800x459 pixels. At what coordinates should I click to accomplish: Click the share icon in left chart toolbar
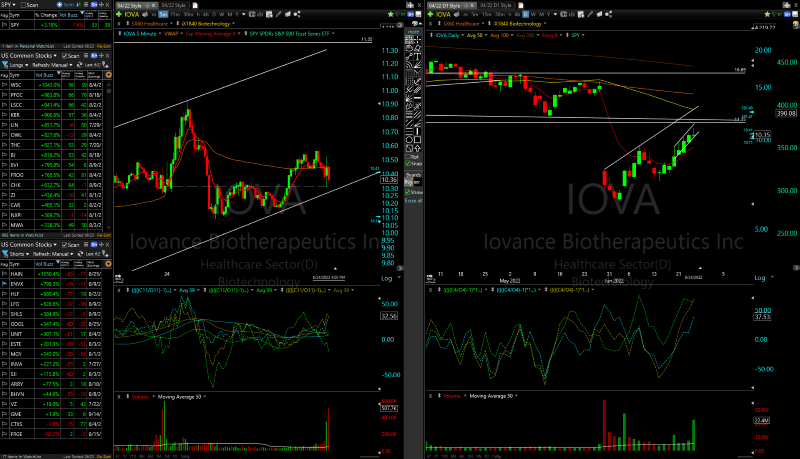pos(297,14)
